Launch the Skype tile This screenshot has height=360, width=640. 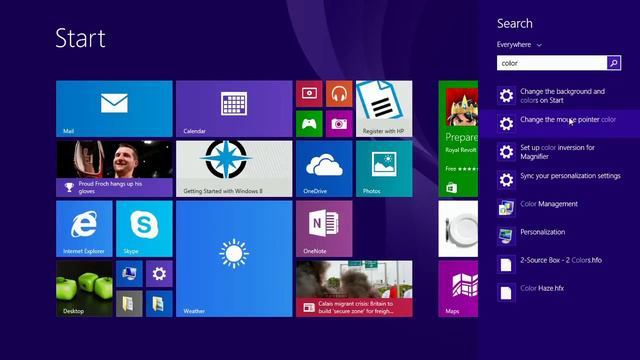144,229
